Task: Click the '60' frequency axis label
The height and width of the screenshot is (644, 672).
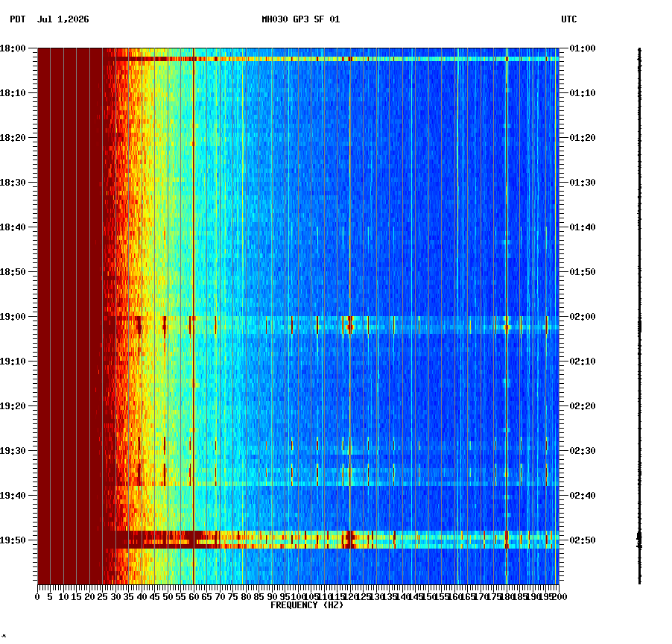Action: (x=194, y=597)
